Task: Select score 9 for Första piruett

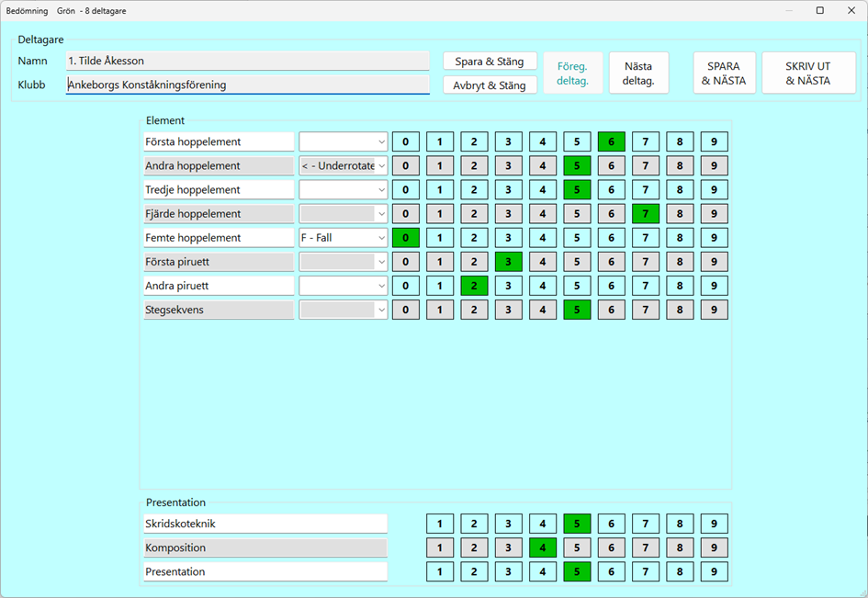Action: [x=714, y=262]
